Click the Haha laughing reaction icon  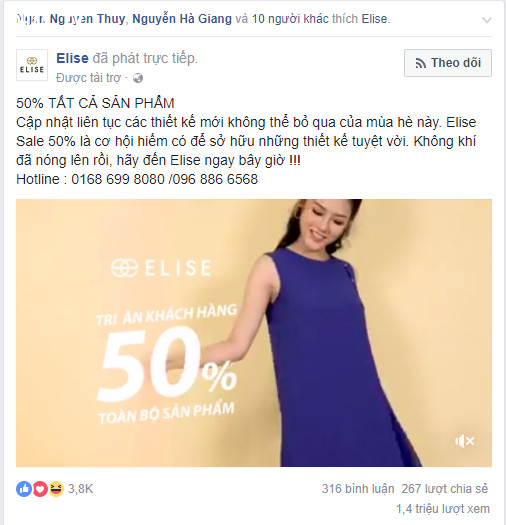pos(56,489)
